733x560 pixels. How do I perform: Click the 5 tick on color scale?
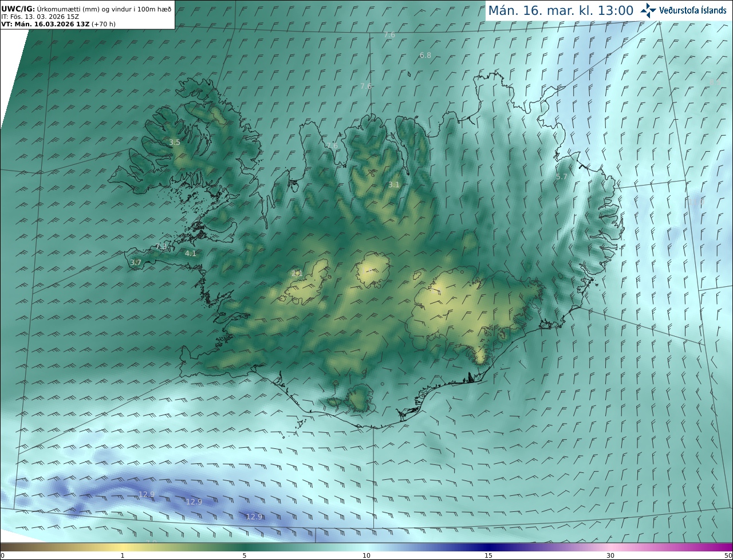pyautogui.click(x=245, y=555)
